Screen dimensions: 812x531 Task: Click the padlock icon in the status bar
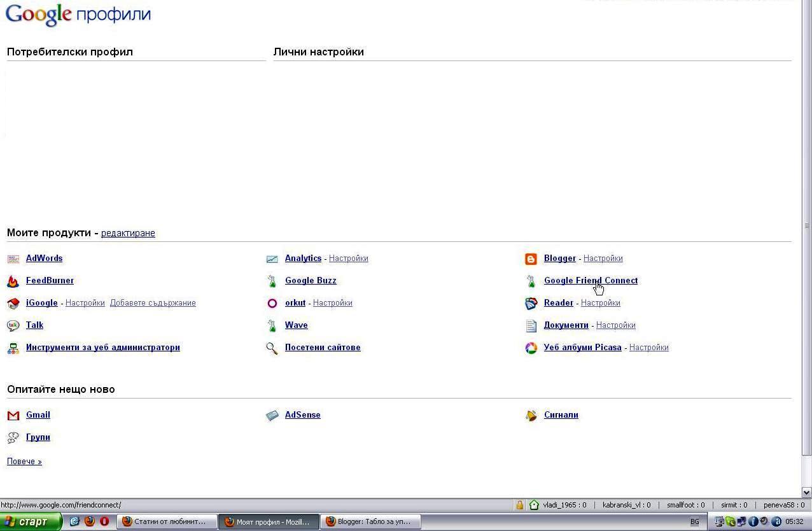[x=519, y=505]
